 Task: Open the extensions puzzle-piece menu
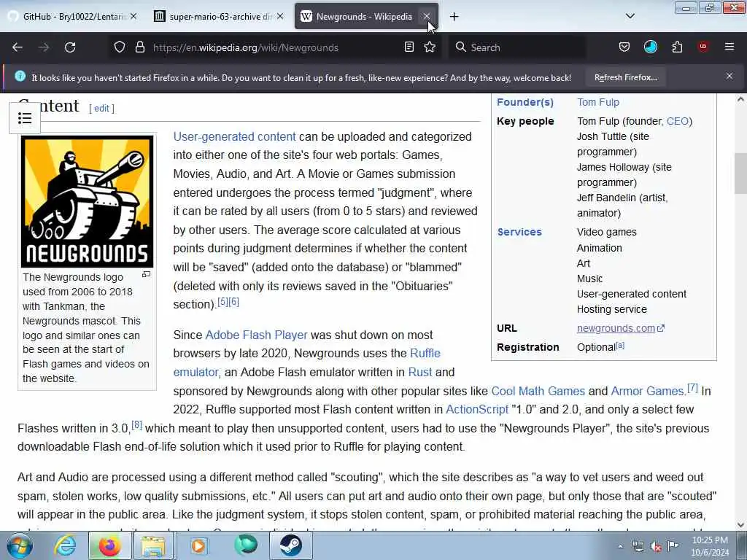(x=677, y=47)
